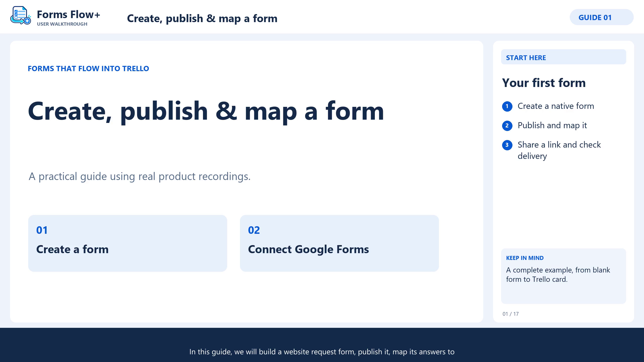This screenshot has height=362, width=644.
Task: Click the START HERE label
Action: coord(563,57)
